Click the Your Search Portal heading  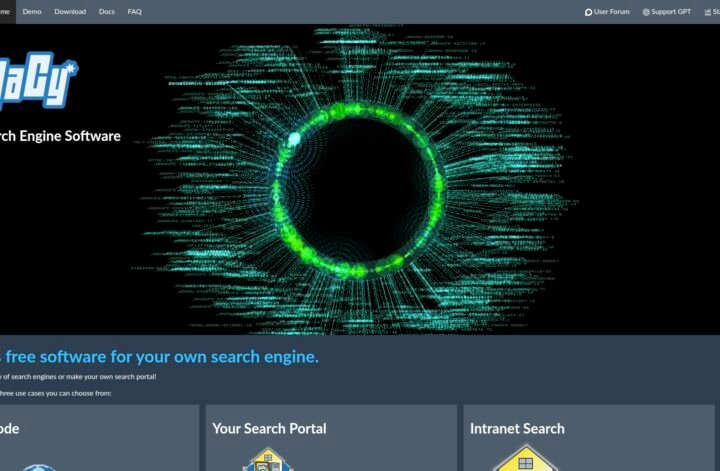[x=269, y=429]
